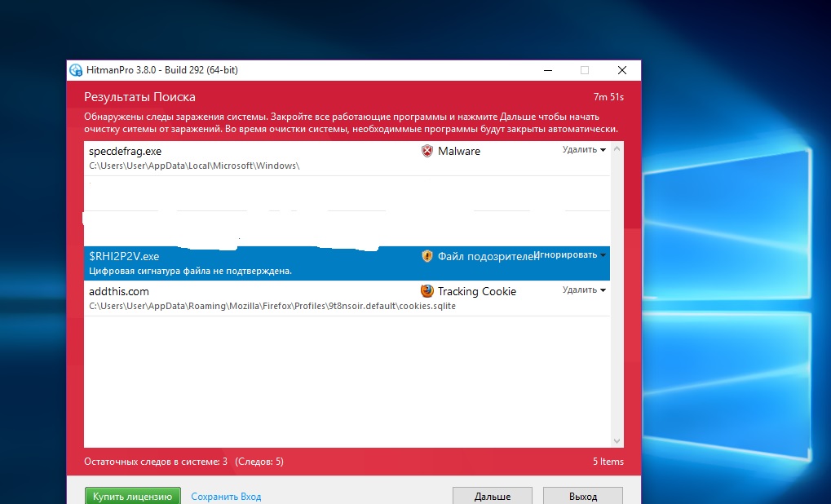Open the Игнорировать dropdown for $RHI2P2V.exe
Screen dimensions: 831x504
click(x=570, y=255)
